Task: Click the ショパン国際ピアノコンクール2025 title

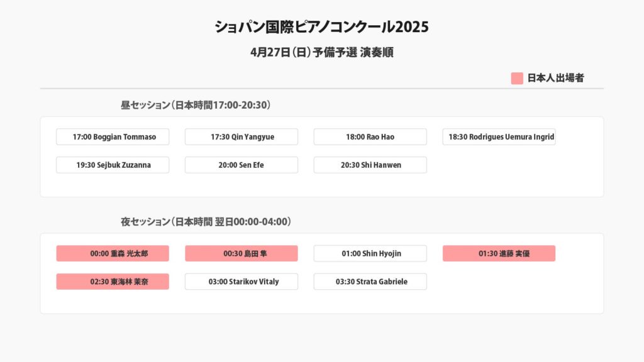Action: (321, 27)
